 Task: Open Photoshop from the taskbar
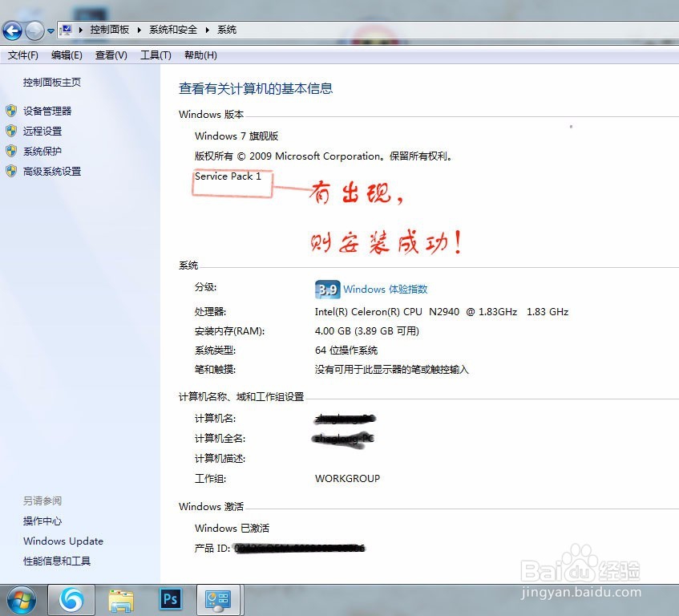point(170,599)
